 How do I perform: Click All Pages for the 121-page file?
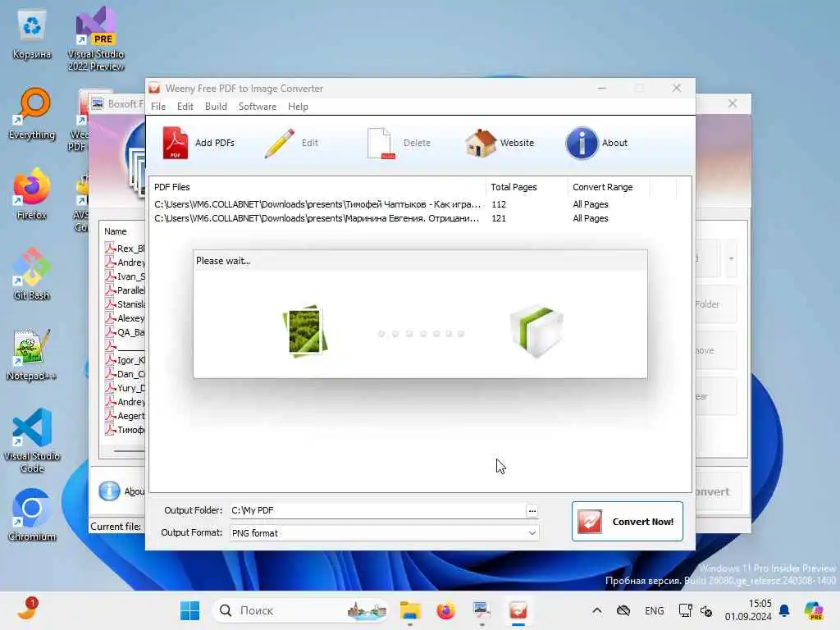pos(591,218)
